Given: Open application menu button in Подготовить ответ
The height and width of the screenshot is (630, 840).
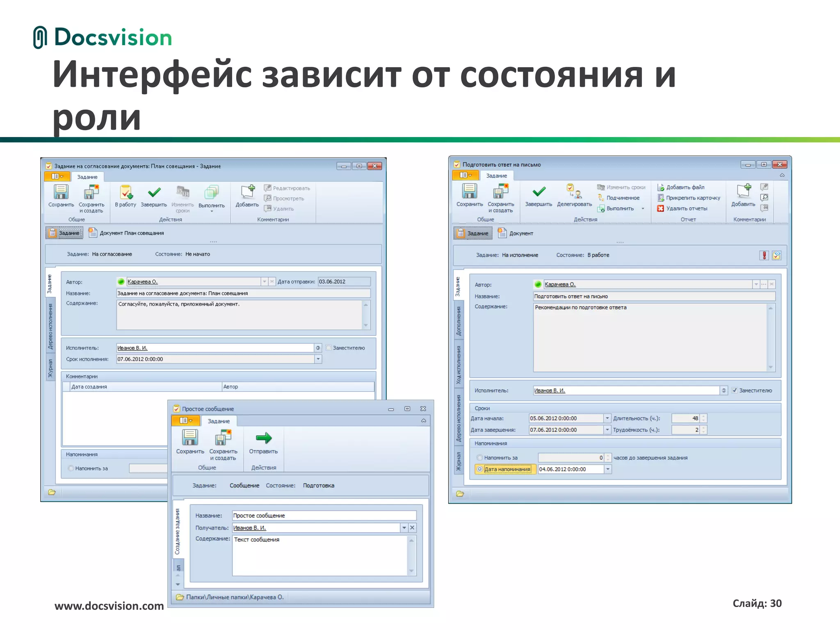Looking at the screenshot, I should pyautogui.click(x=466, y=175).
